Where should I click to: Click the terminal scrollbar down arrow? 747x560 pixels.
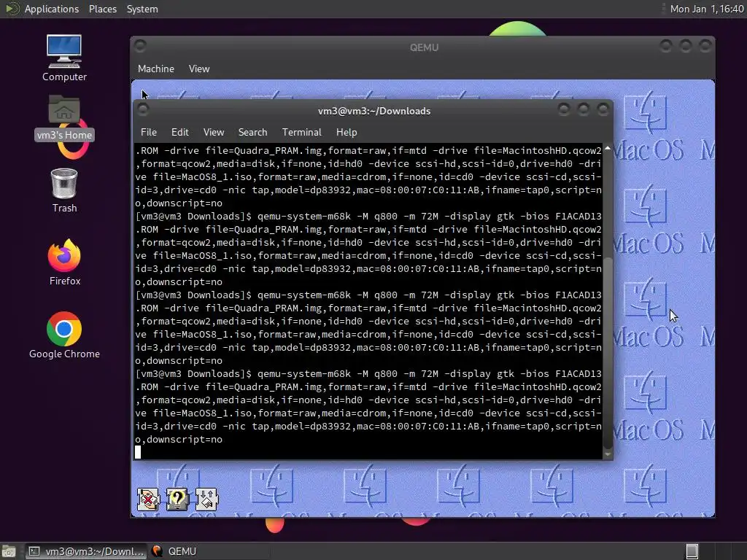[x=608, y=455]
